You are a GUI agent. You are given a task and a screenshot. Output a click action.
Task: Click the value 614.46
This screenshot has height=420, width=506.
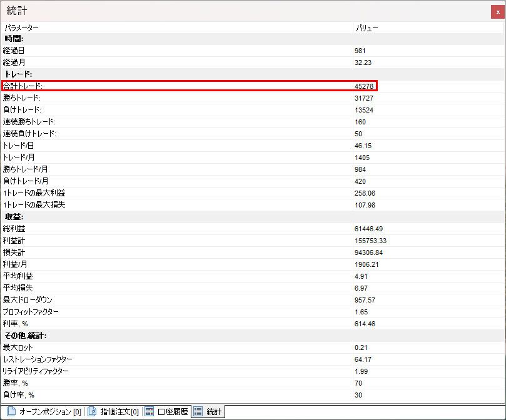point(365,324)
